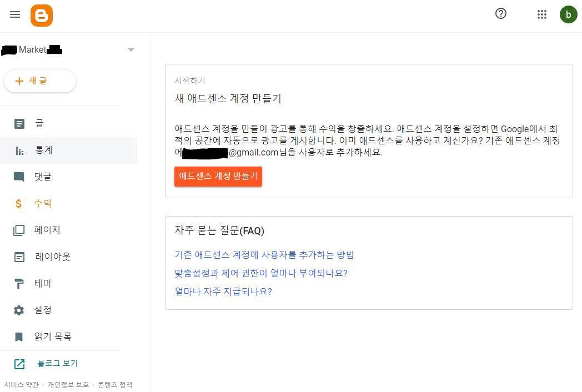
Task: Open the help question mark icon
Action: (501, 14)
